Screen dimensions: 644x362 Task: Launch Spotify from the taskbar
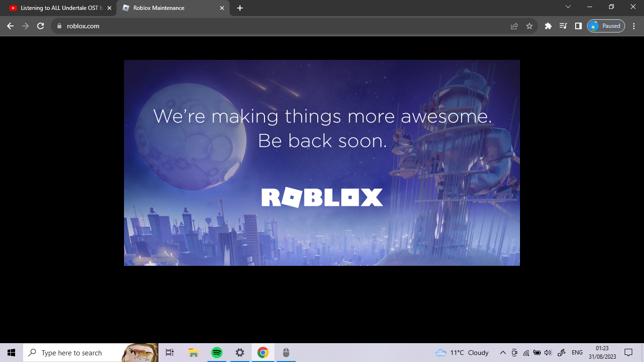coord(217,353)
